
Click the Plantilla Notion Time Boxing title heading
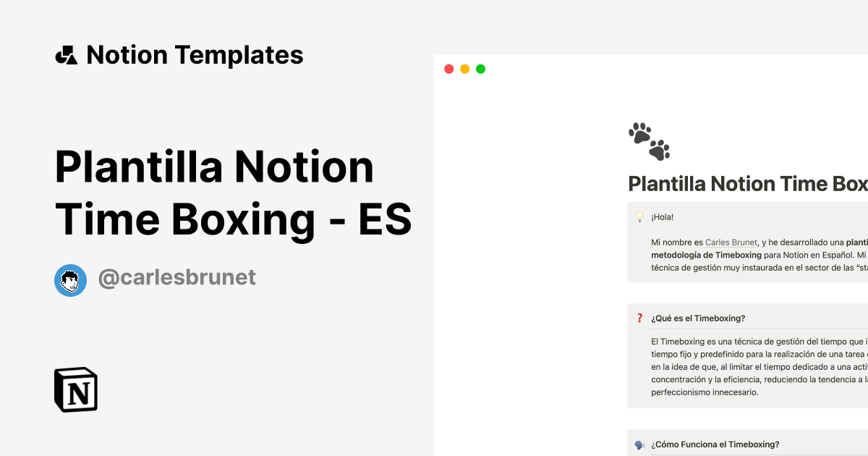pos(233,193)
